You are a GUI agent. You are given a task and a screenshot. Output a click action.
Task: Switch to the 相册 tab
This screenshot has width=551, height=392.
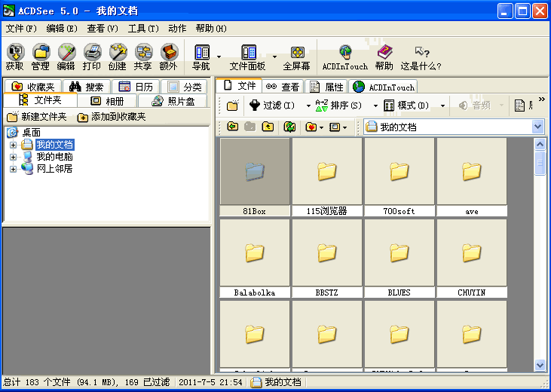coord(107,101)
